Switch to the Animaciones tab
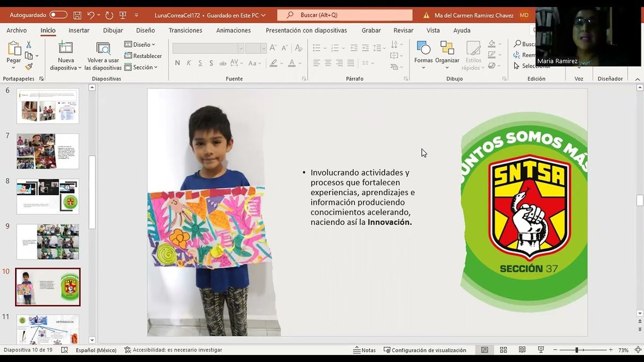Screen dimensions: 644x362 [233, 31]
